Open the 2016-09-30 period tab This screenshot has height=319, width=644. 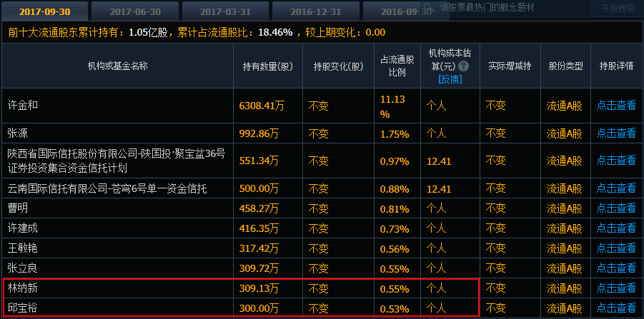(402, 11)
